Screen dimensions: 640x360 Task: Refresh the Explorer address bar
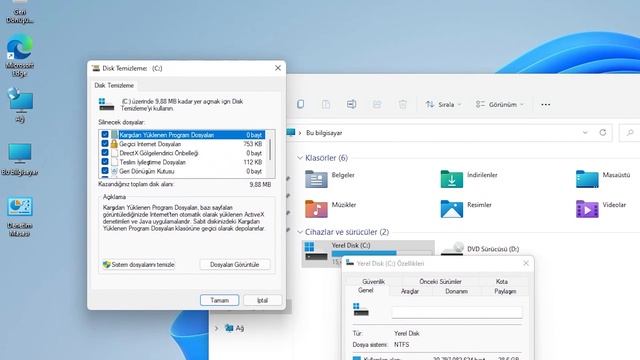(602, 133)
